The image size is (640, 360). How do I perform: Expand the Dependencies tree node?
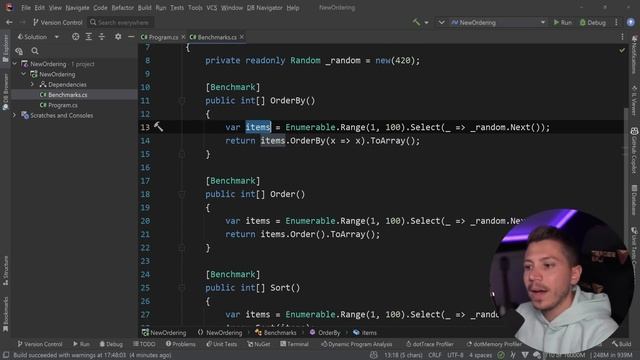(x=32, y=84)
